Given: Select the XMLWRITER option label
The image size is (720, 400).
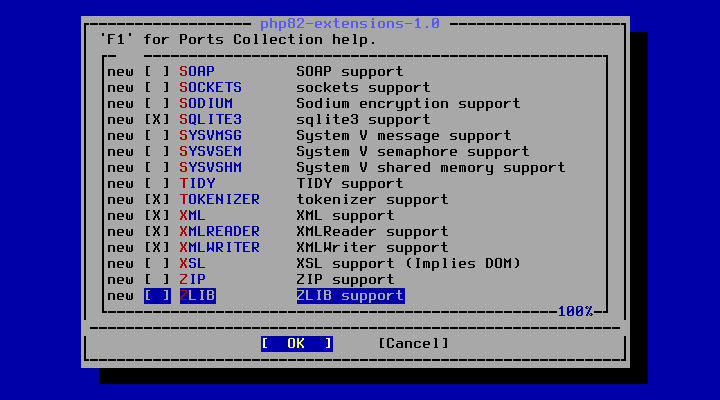Looking at the screenshot, I should click(x=219, y=248).
